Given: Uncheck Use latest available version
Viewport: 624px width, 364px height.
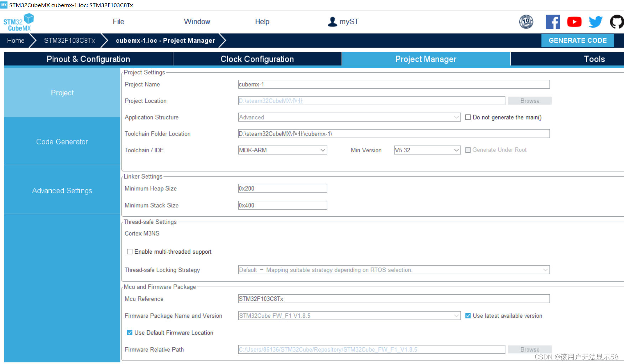Looking at the screenshot, I should click(x=468, y=316).
